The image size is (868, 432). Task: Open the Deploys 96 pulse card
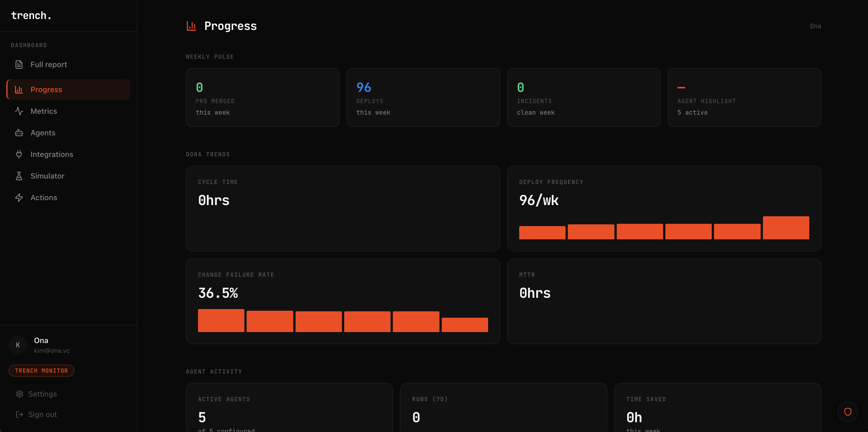coord(423,97)
